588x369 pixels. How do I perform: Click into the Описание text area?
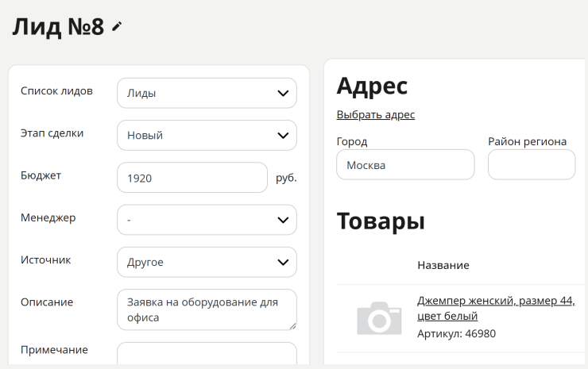[x=207, y=309]
